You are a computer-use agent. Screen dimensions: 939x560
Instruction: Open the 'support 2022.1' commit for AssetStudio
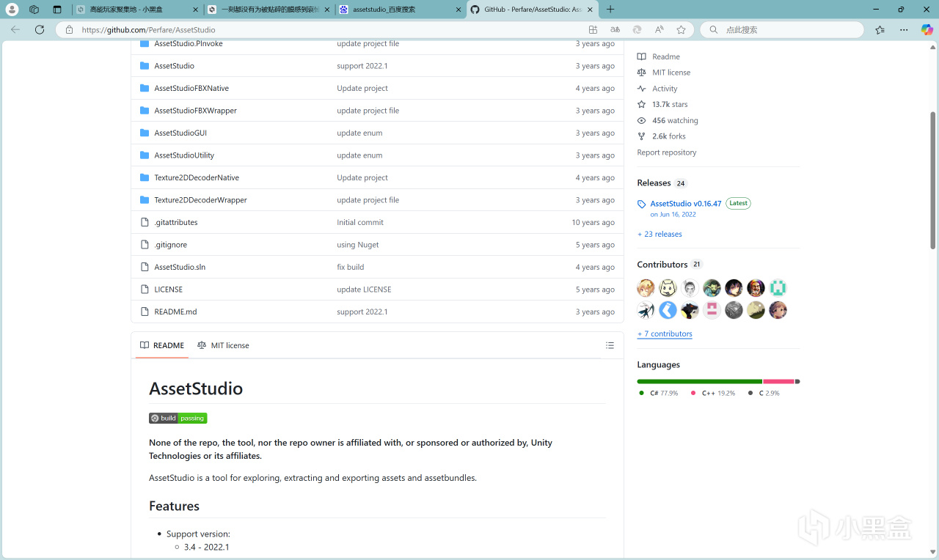click(x=362, y=66)
